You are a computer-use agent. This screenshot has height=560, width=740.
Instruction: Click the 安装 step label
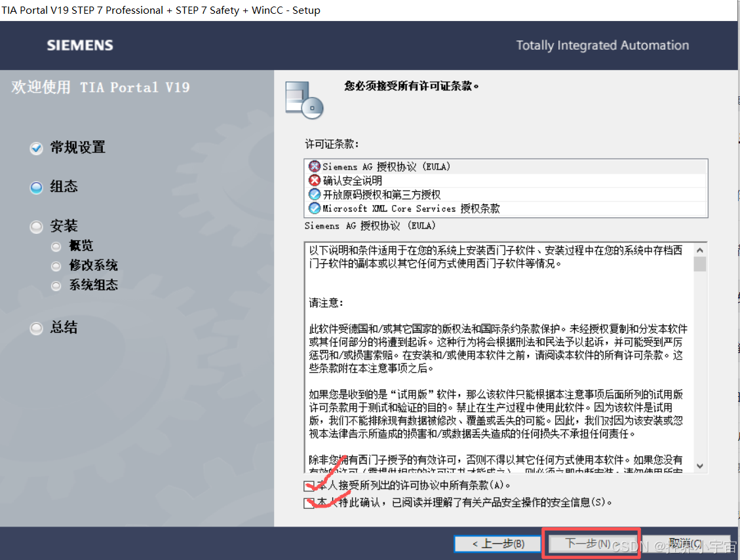tap(64, 226)
